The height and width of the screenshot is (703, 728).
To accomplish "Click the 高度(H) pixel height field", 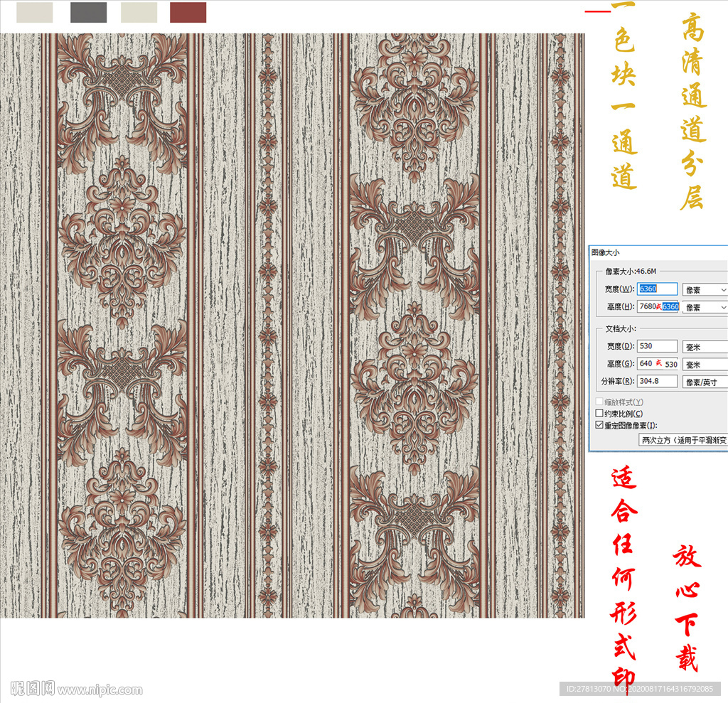I will point(658,306).
